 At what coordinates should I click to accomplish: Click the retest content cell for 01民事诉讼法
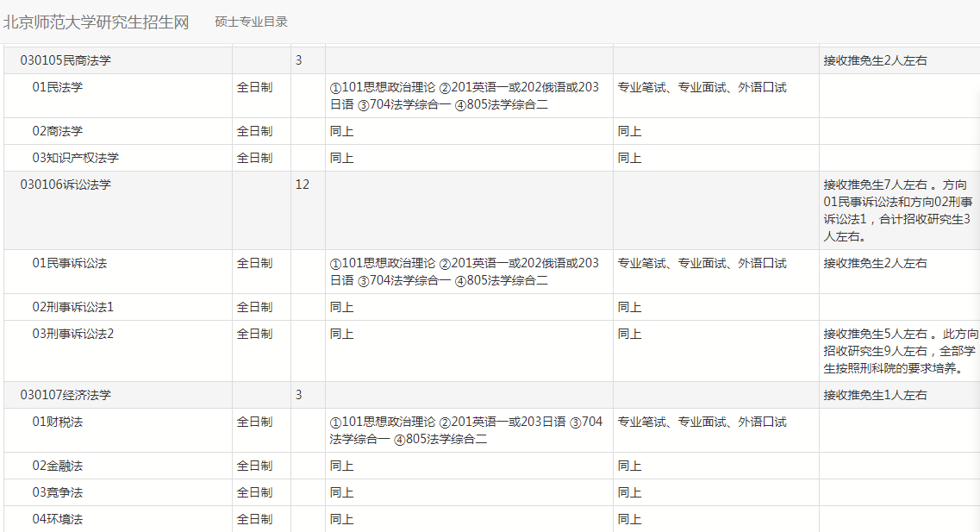[x=702, y=263]
